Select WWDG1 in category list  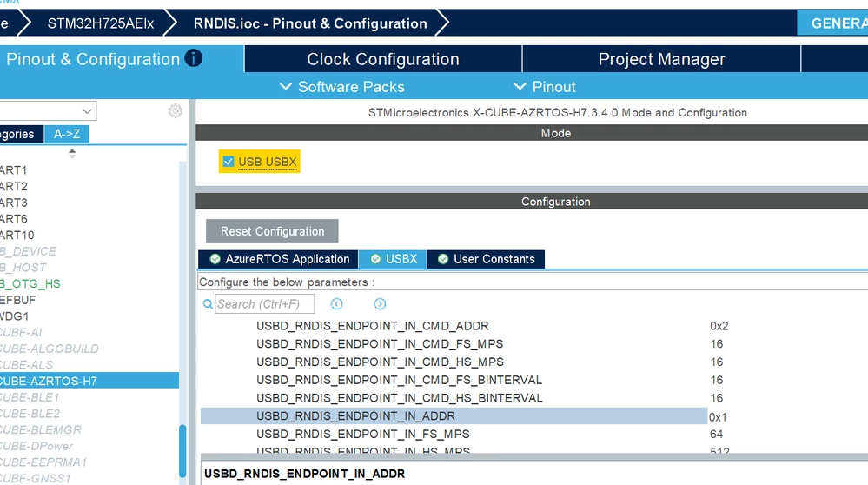[15, 316]
